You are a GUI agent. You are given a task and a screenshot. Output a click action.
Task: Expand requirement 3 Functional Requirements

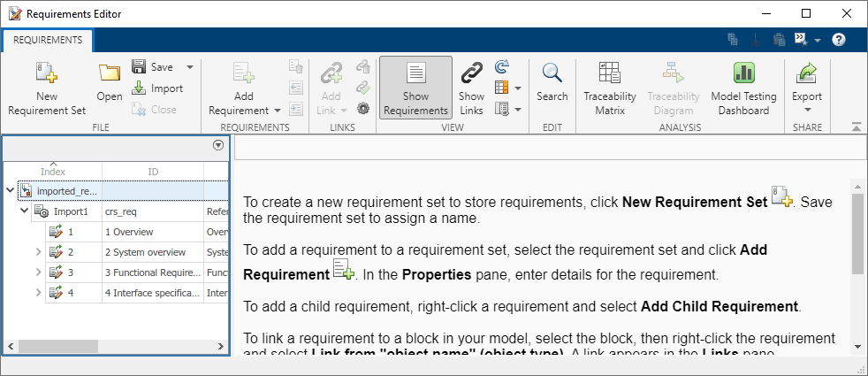pos(38,272)
